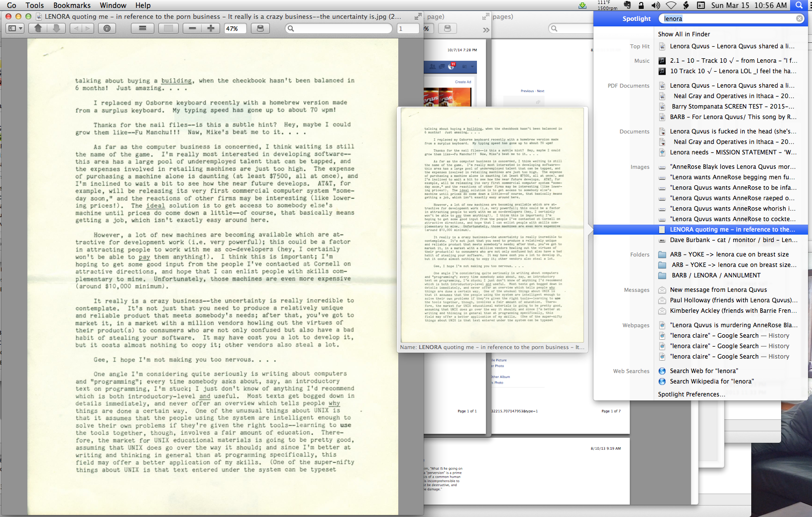Toggle continuous scrolling view mode
The image size is (812, 517).
[142, 28]
